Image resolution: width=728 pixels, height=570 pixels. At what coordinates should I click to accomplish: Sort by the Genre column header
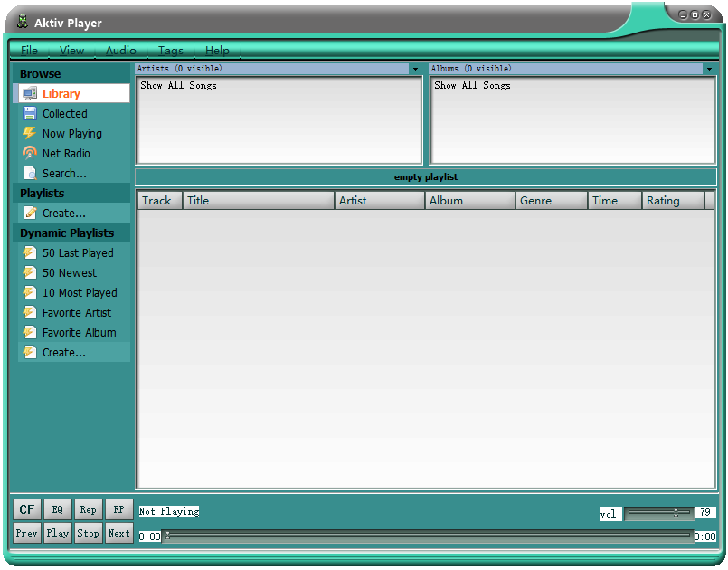(552, 201)
